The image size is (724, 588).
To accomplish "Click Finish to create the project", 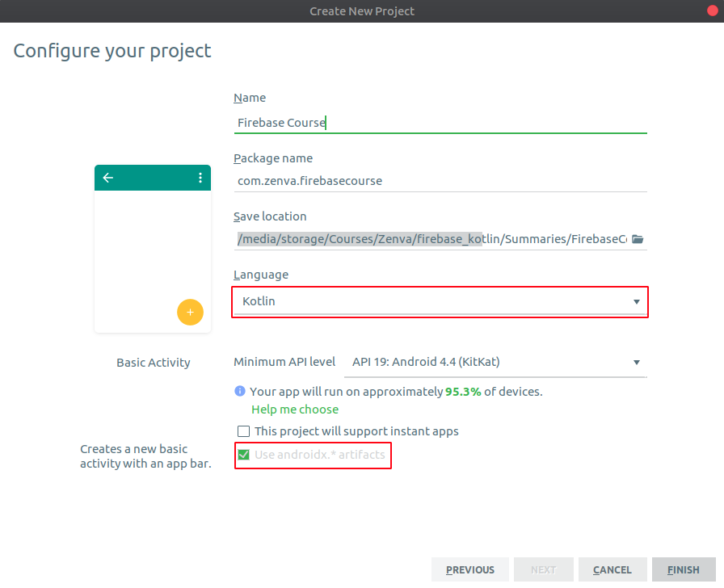I will point(684,569).
